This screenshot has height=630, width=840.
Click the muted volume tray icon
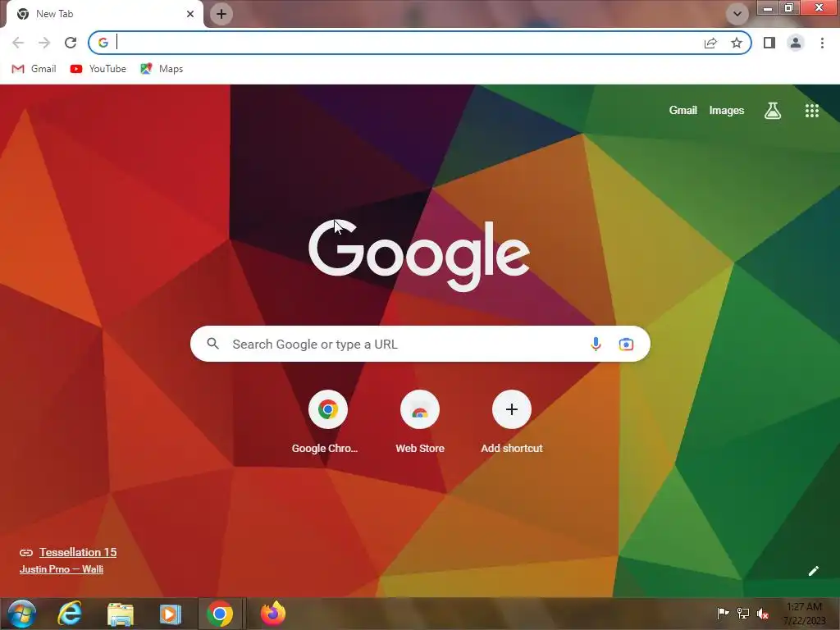pos(763,613)
